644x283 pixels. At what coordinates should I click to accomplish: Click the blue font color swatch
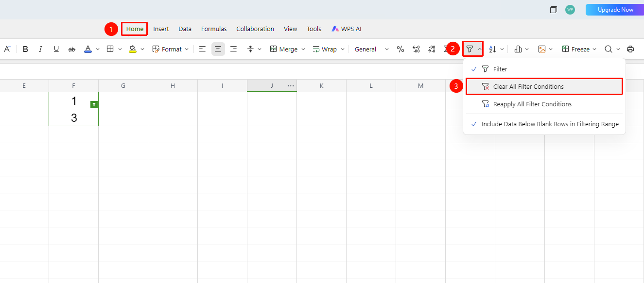pos(88,49)
